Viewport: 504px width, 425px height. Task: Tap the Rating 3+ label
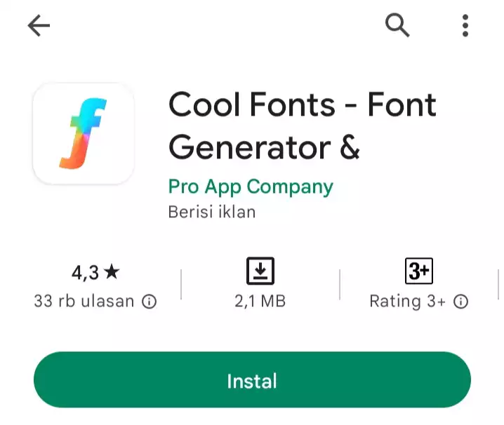[408, 302]
